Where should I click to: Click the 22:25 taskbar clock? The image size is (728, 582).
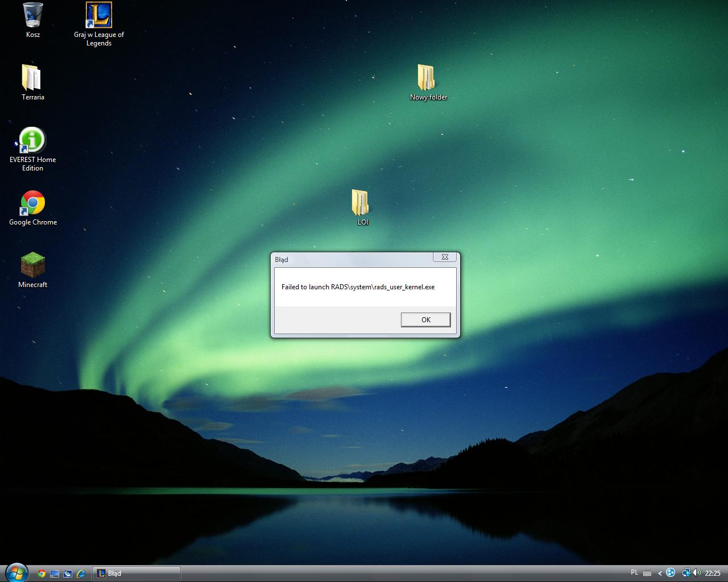(713, 573)
